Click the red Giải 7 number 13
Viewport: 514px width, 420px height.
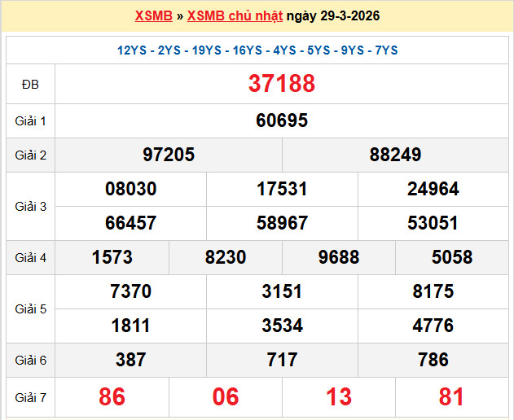click(x=339, y=396)
